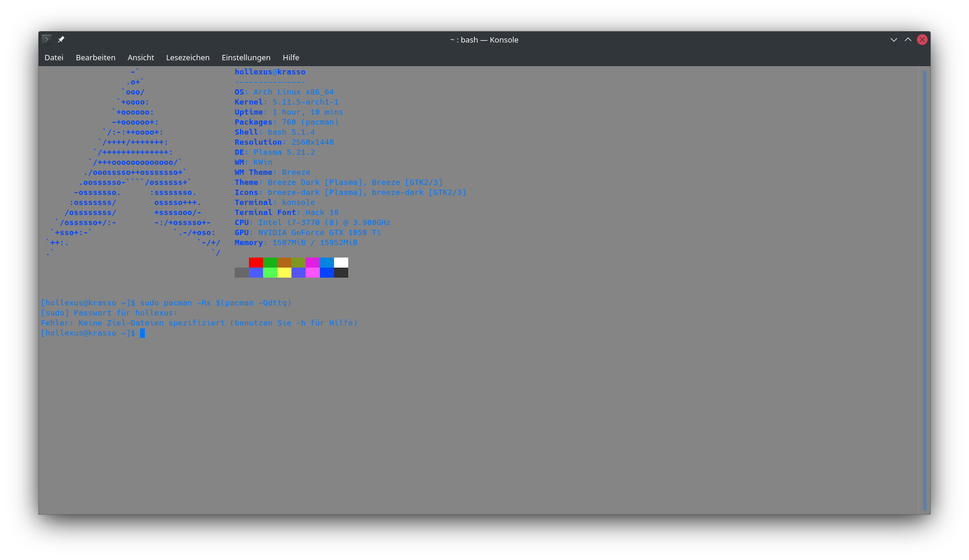Expand the Lesezeichen menu
The width and height of the screenshot is (969, 560).
coord(187,57)
